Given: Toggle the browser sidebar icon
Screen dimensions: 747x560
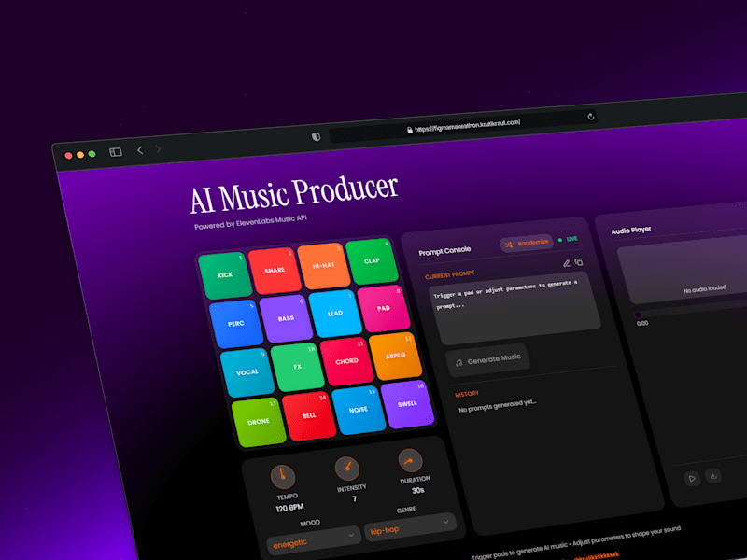Looking at the screenshot, I should (x=116, y=152).
